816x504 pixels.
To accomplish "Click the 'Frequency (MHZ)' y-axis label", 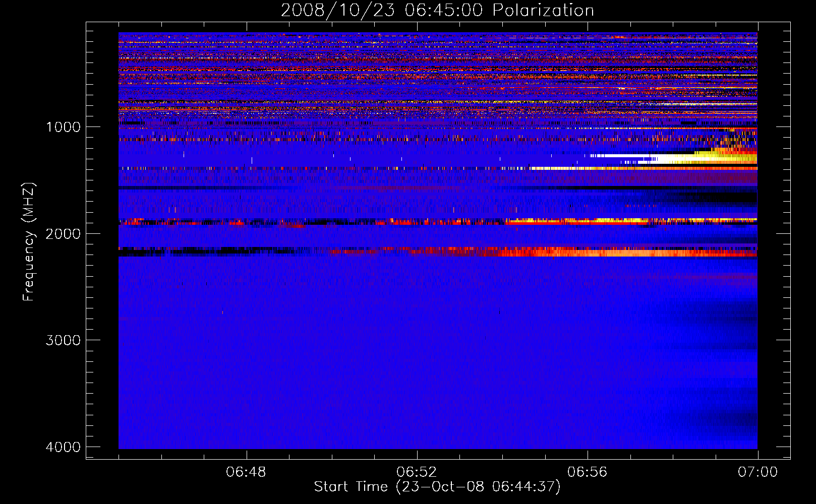I will click(x=29, y=242).
